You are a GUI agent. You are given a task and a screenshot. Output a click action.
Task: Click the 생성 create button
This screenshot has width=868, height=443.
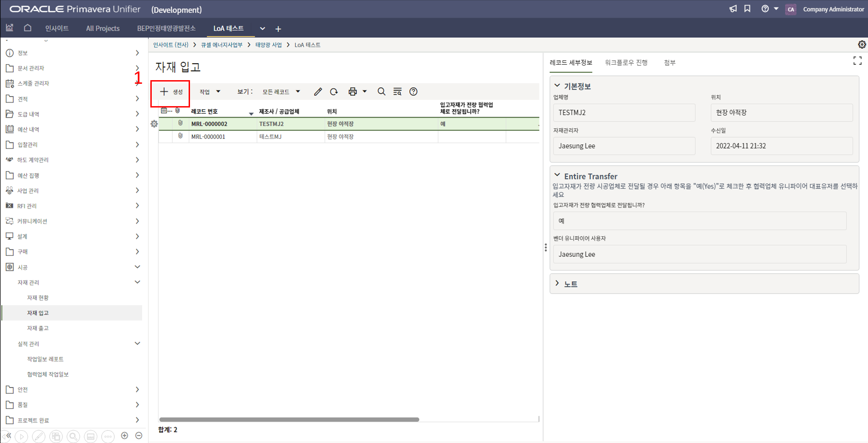click(171, 92)
